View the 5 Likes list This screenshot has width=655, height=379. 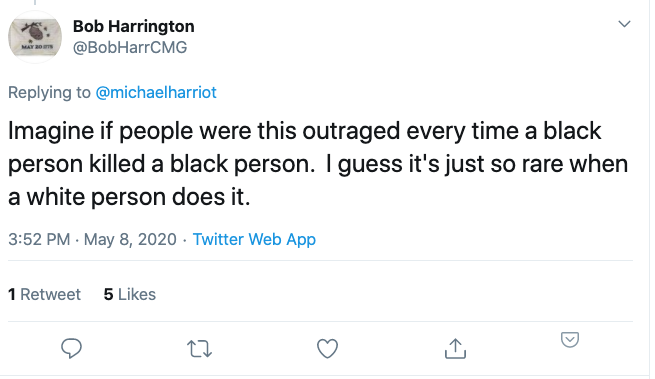(129, 294)
